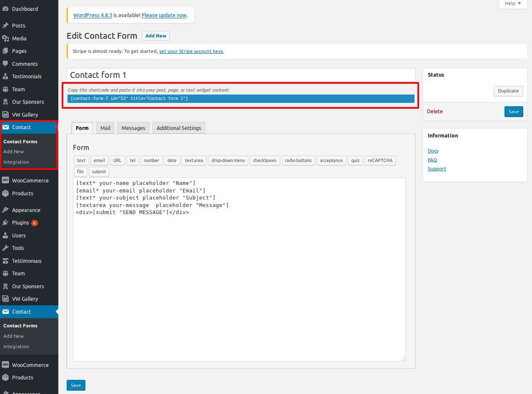Open Media library via its sidebar icon
This screenshot has height=394, width=532.
[5, 38]
